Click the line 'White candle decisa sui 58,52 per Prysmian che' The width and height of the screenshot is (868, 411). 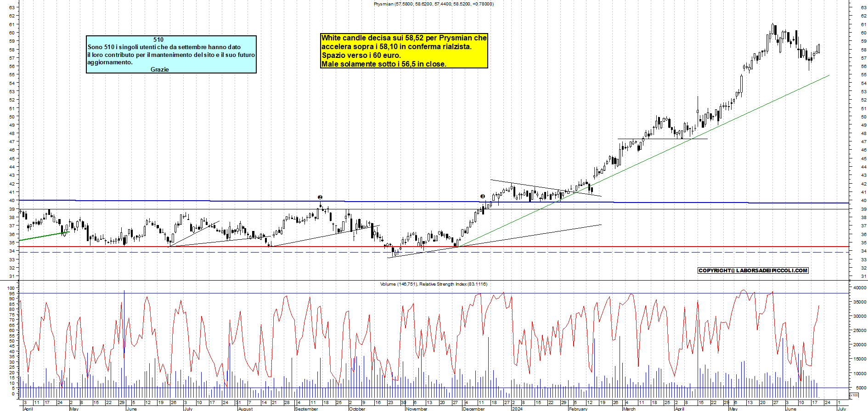pos(404,38)
